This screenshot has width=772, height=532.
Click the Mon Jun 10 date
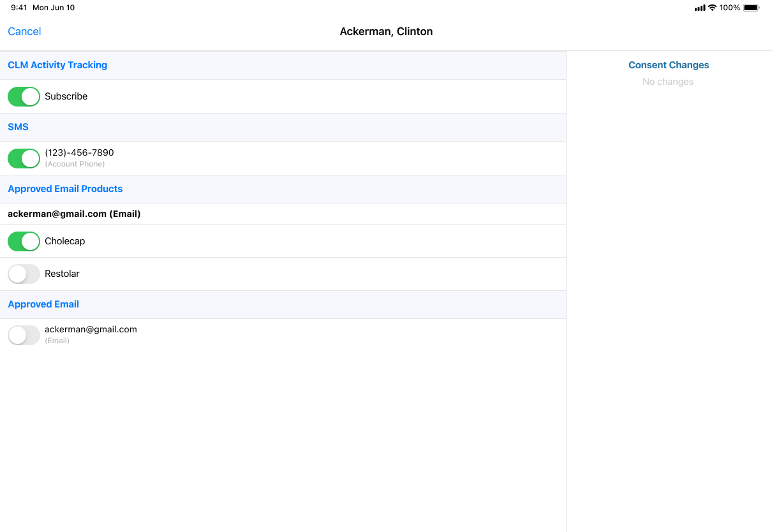[x=54, y=8]
